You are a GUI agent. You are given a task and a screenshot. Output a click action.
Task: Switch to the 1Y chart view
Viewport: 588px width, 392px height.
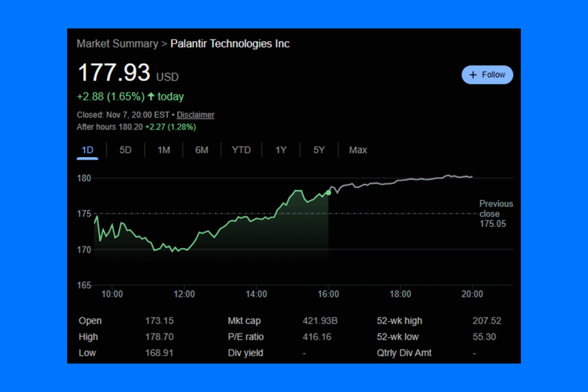pos(281,150)
